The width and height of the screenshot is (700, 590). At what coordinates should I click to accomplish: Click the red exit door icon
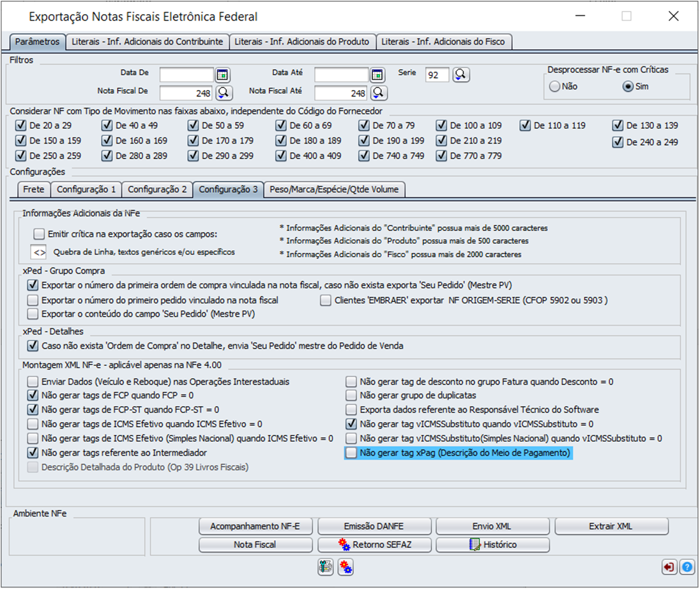tap(669, 567)
